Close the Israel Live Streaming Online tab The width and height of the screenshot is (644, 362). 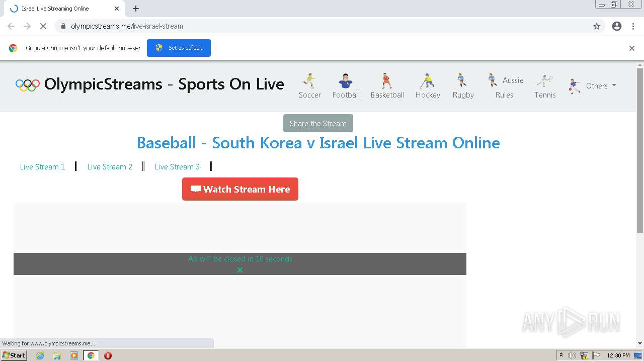click(x=117, y=9)
